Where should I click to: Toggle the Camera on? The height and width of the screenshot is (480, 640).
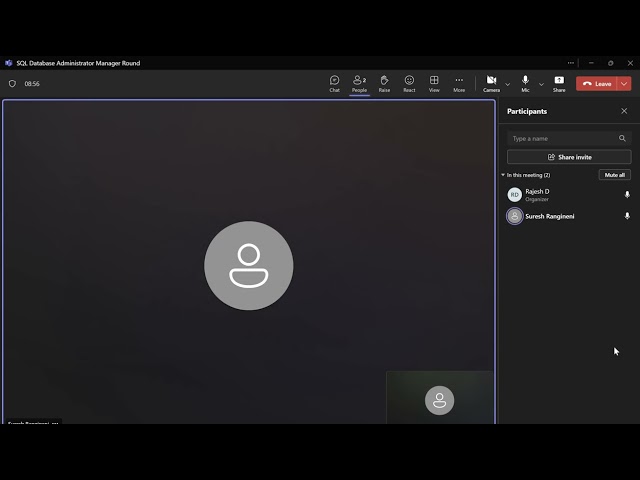pyautogui.click(x=491, y=83)
